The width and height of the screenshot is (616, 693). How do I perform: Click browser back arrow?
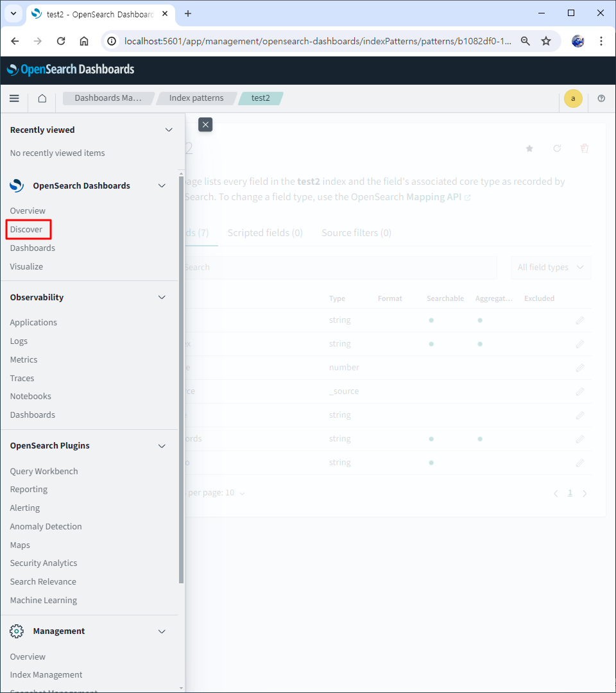click(15, 41)
